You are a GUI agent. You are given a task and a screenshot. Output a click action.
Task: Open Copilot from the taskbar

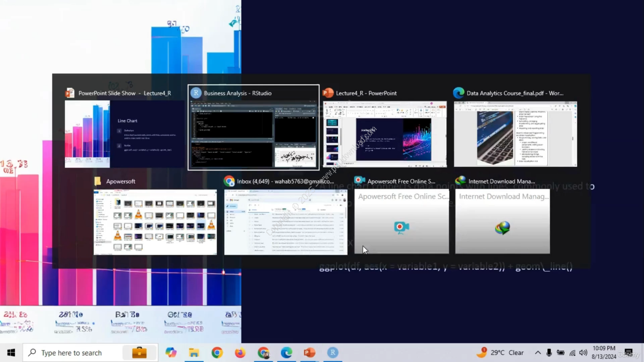[x=171, y=353]
